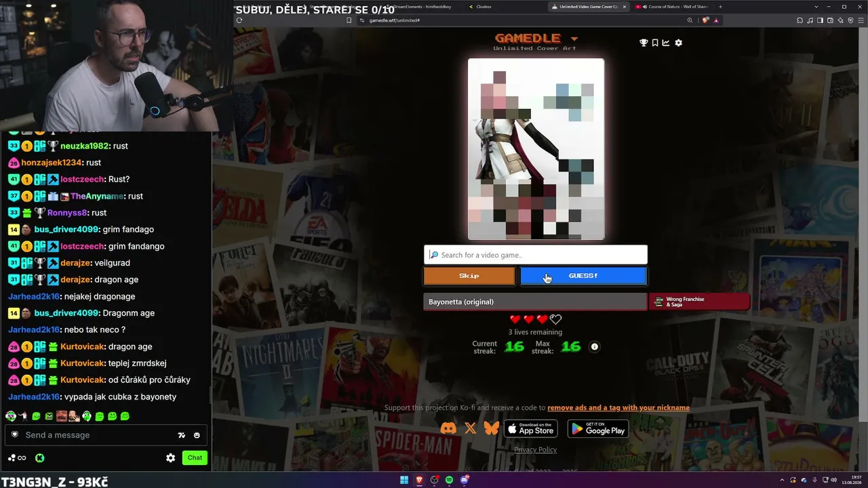
Task: Open the Brave Shields icon
Action: pos(705,20)
